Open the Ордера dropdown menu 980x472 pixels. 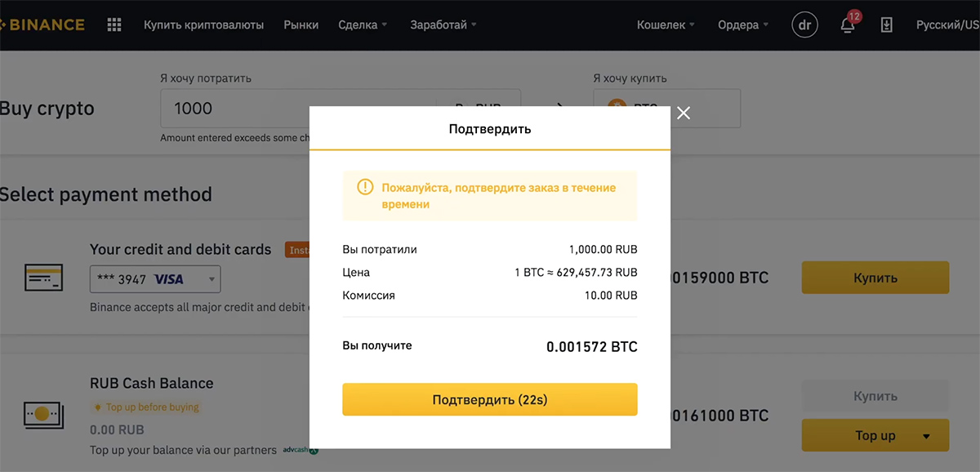(743, 24)
